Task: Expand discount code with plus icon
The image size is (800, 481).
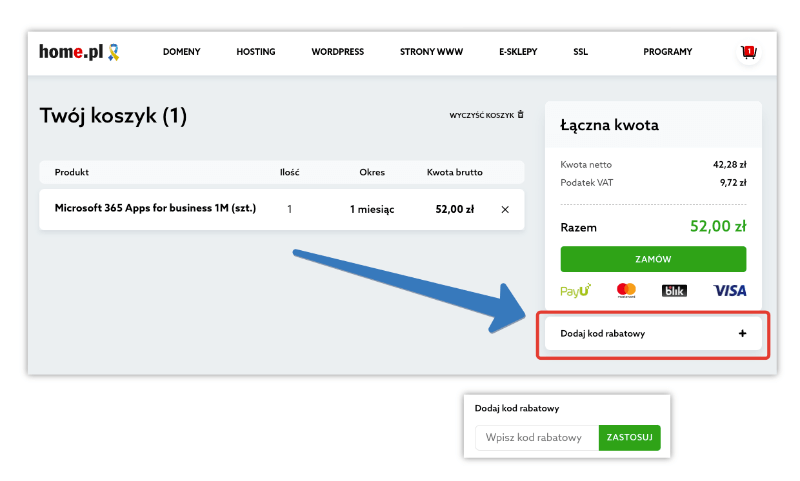Action: pyautogui.click(x=742, y=334)
